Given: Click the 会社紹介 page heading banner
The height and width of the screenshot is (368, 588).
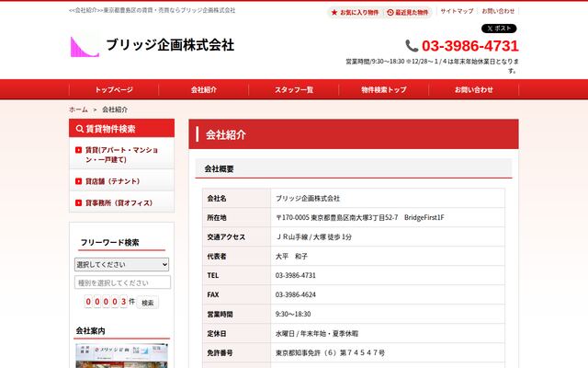Looking at the screenshot, I should (x=354, y=134).
